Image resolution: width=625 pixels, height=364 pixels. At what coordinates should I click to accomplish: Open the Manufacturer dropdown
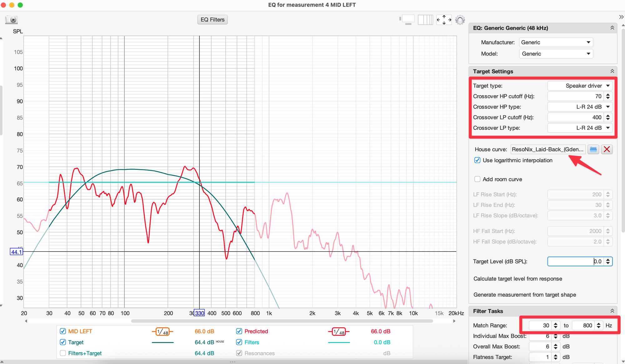pyautogui.click(x=556, y=42)
